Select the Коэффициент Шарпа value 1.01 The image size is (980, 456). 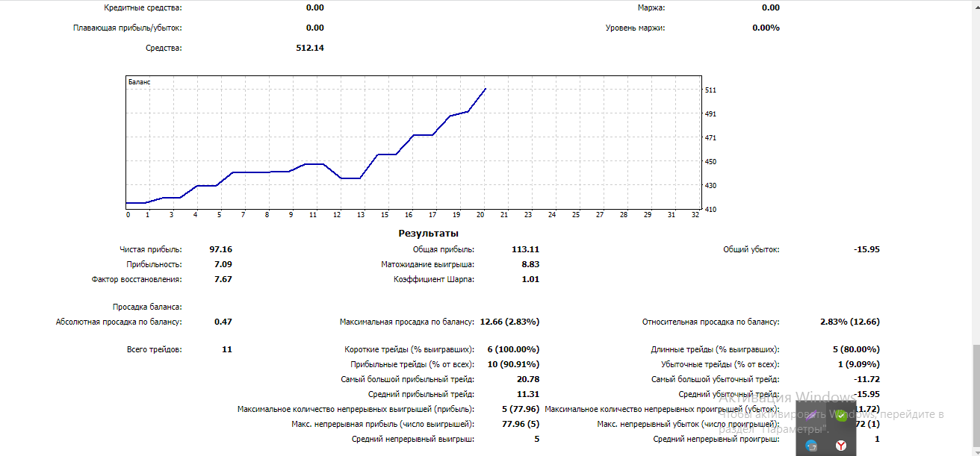click(530, 279)
